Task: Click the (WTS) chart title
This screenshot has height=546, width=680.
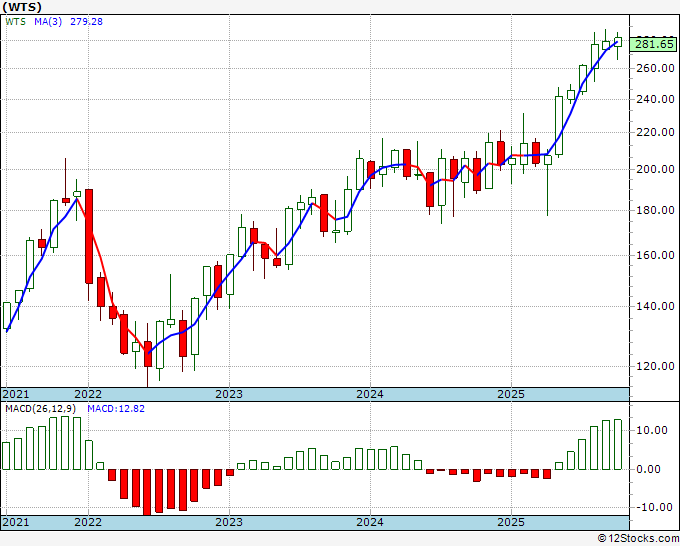Action: (x=22, y=7)
